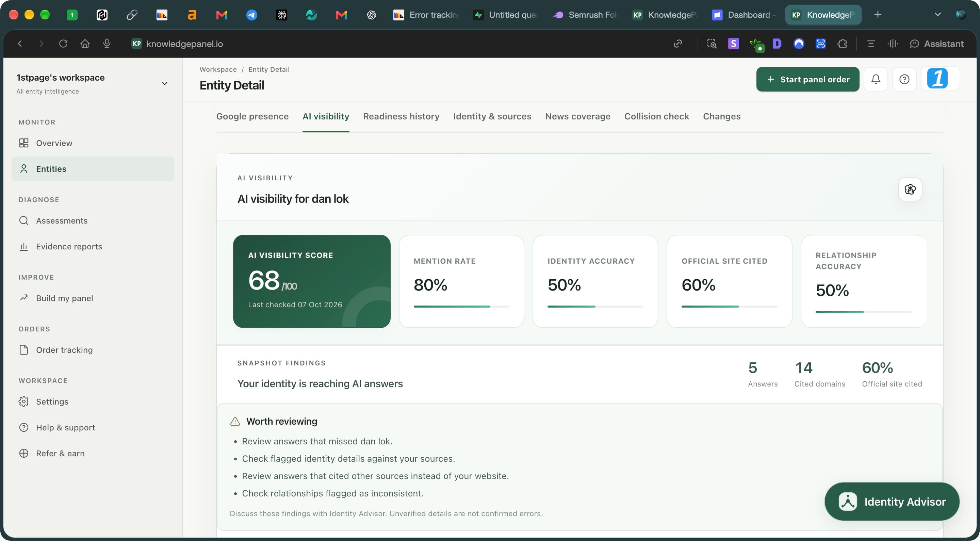Open the Collision check tab
Screen dimensions: 980x541
tap(656, 116)
